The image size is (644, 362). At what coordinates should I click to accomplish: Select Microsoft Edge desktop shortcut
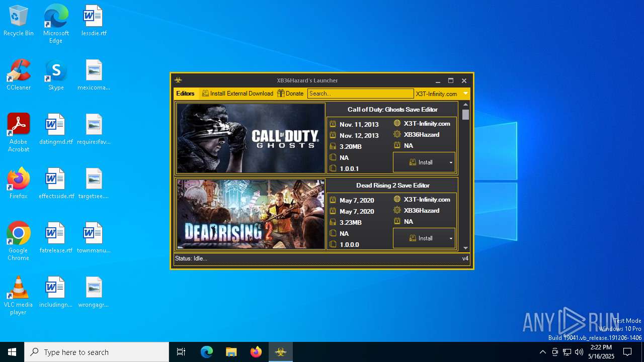click(x=56, y=24)
